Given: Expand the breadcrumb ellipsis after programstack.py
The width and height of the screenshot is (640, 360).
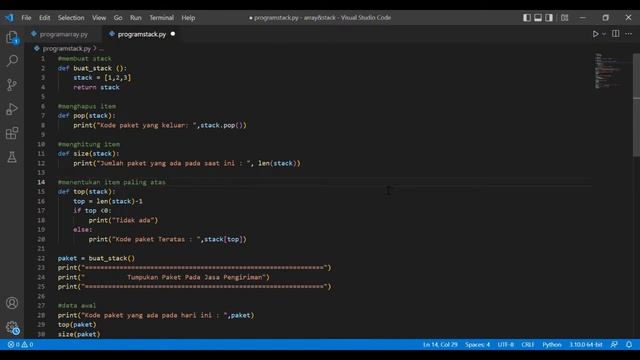Looking at the screenshot, I should (x=101, y=48).
